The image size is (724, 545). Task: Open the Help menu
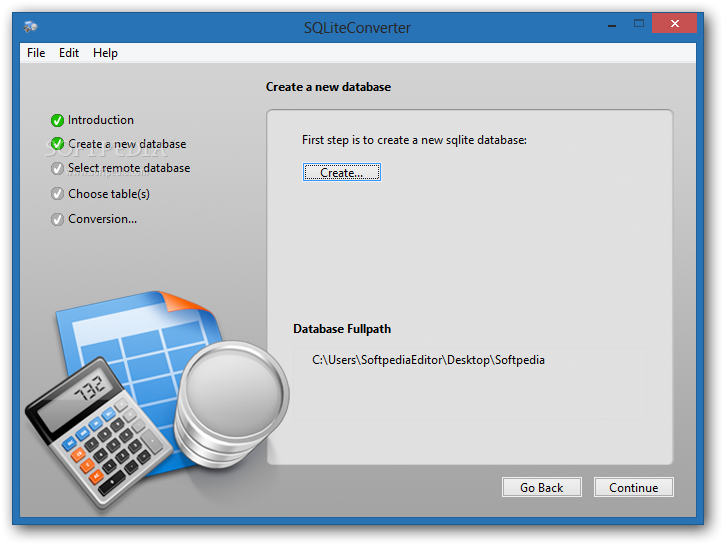tap(105, 53)
